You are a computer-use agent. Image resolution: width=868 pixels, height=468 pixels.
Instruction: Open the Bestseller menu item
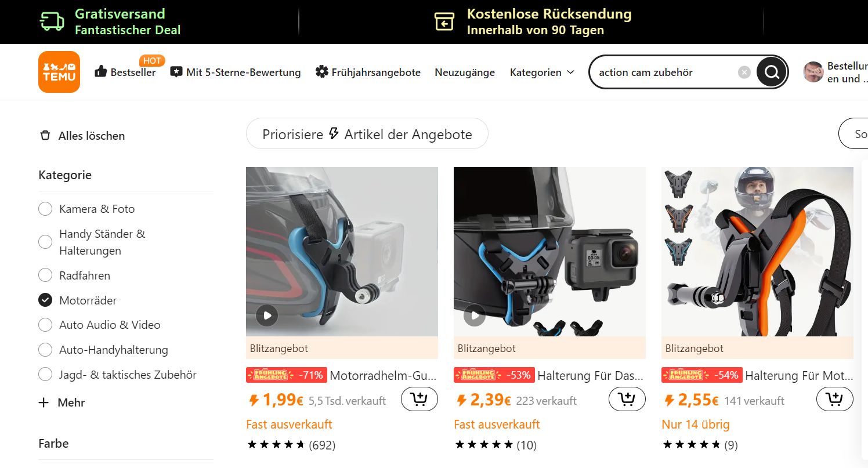pyautogui.click(x=125, y=72)
